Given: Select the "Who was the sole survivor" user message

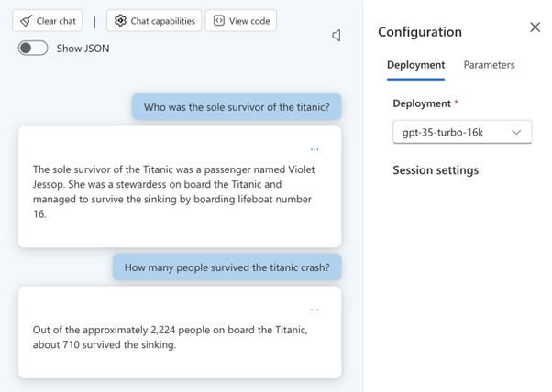Looking at the screenshot, I should point(237,106).
